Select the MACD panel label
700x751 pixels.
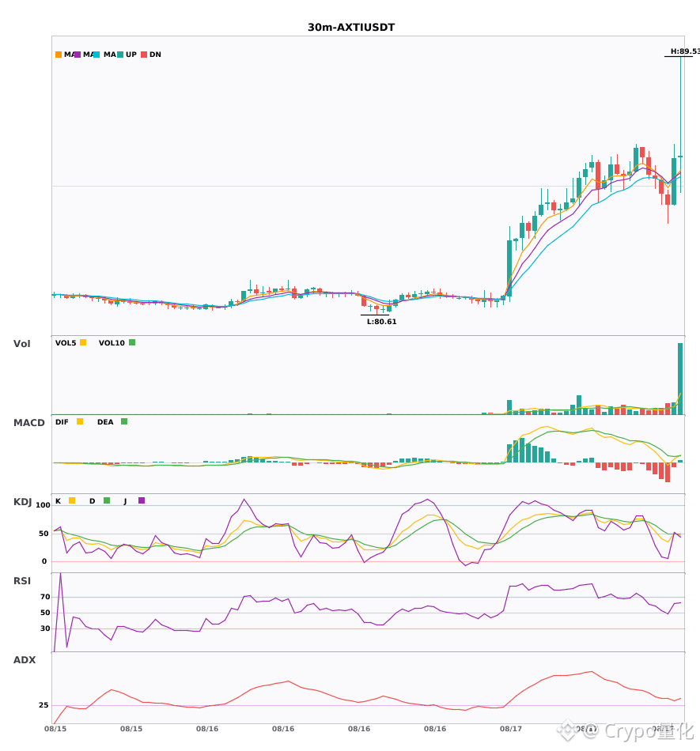28,423
